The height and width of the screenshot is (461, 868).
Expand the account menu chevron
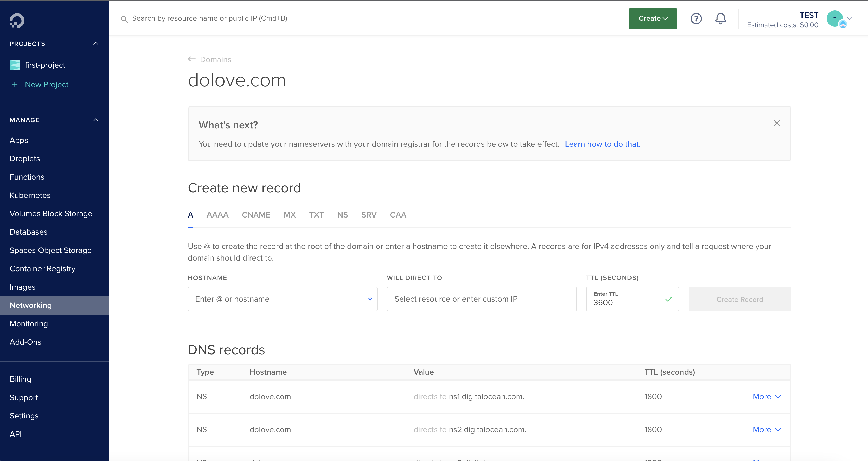[x=850, y=19]
